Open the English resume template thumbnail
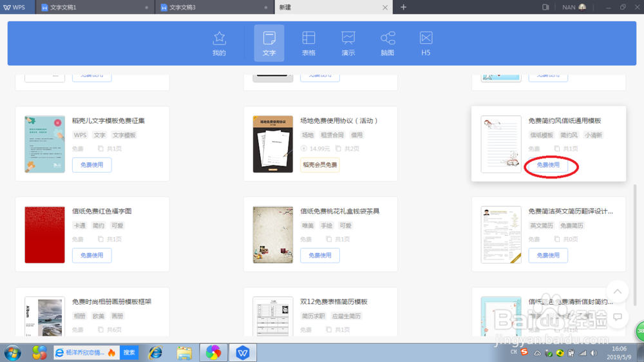Screen dimensions: 644x362 pyautogui.click(x=501, y=234)
